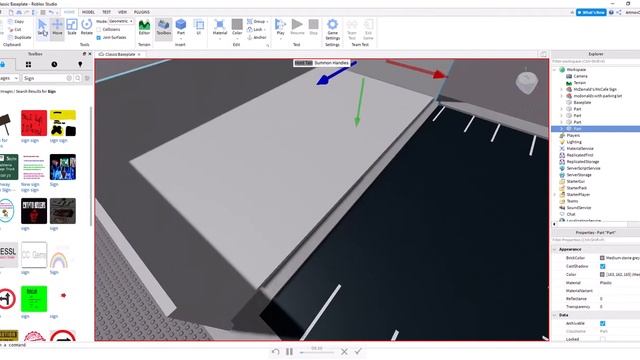This screenshot has height=360, width=640.
Task: Switch to the MODEL ribbon tab
Action: point(88,12)
